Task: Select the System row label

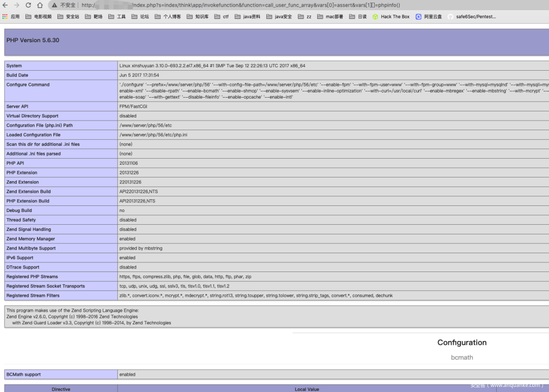Action: (14, 66)
